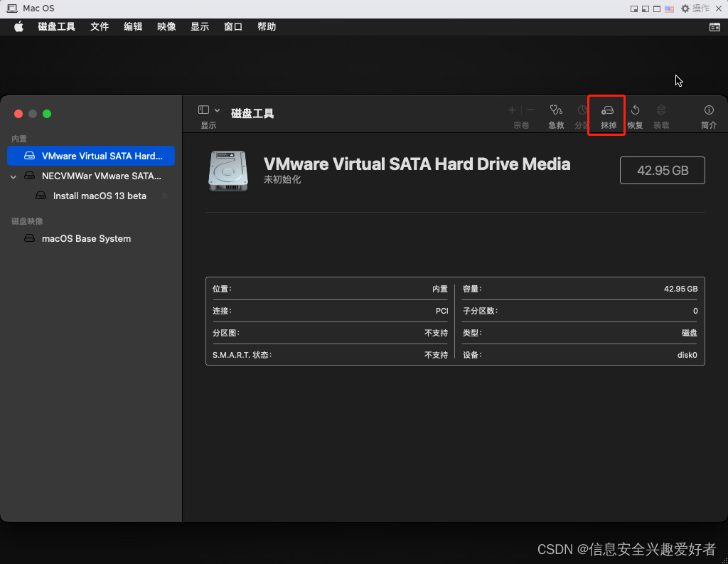Click the menu bar window control icon at right

[x=714, y=28]
